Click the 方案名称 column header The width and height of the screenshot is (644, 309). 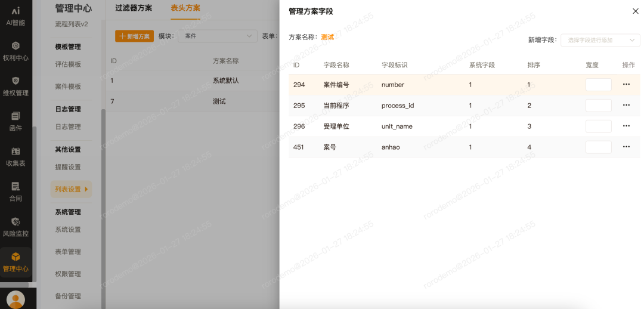point(225,61)
